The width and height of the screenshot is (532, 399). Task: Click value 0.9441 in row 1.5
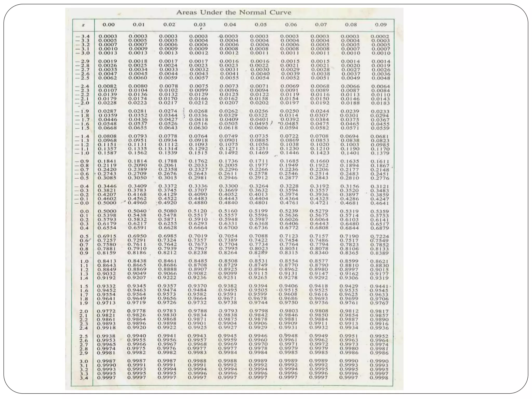pyautogui.click(x=379, y=286)
